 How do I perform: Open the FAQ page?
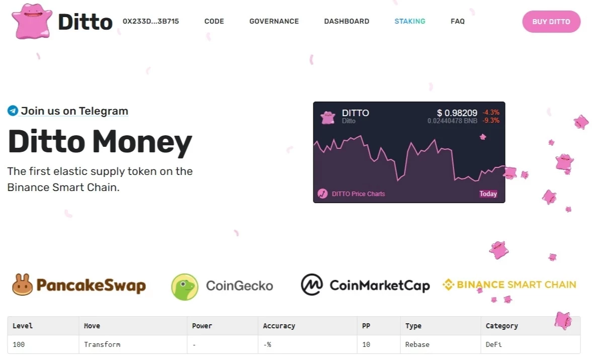coord(458,22)
